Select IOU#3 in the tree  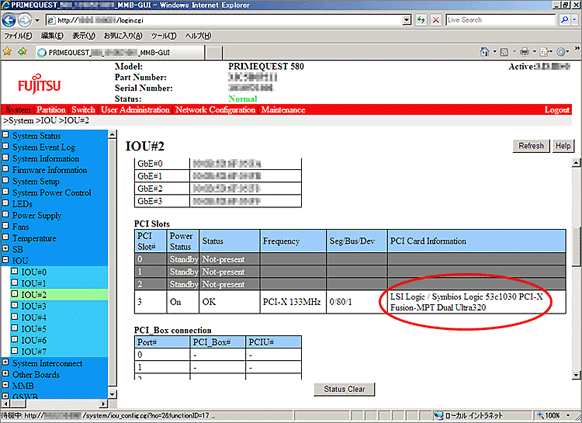pos(34,306)
